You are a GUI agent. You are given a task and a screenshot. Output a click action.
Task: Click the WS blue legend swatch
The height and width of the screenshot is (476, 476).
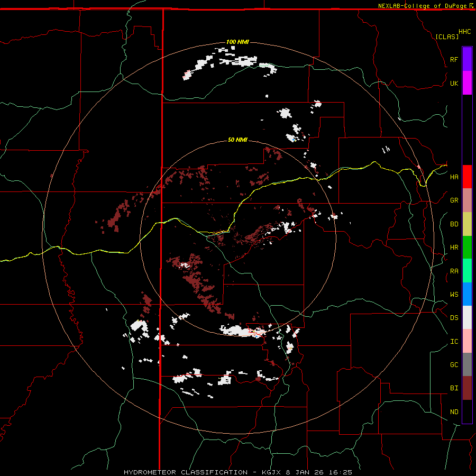(x=467, y=294)
